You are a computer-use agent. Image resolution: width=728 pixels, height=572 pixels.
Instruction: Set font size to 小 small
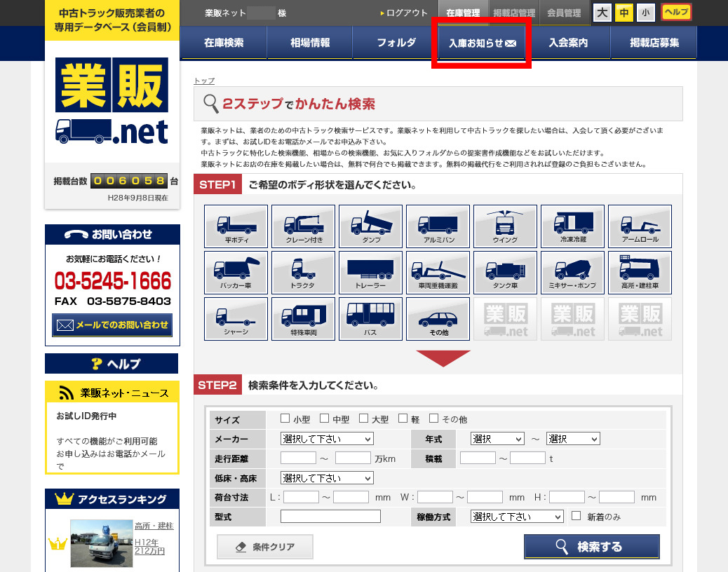(x=646, y=13)
